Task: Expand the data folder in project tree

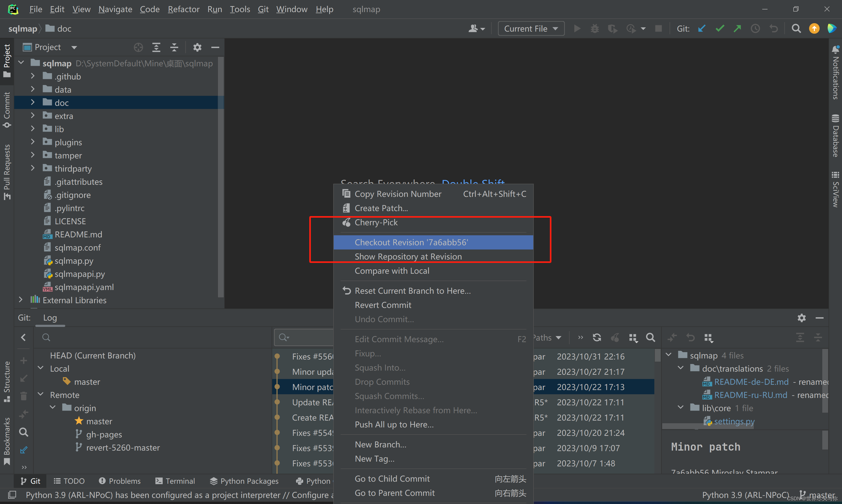Action: click(x=33, y=89)
